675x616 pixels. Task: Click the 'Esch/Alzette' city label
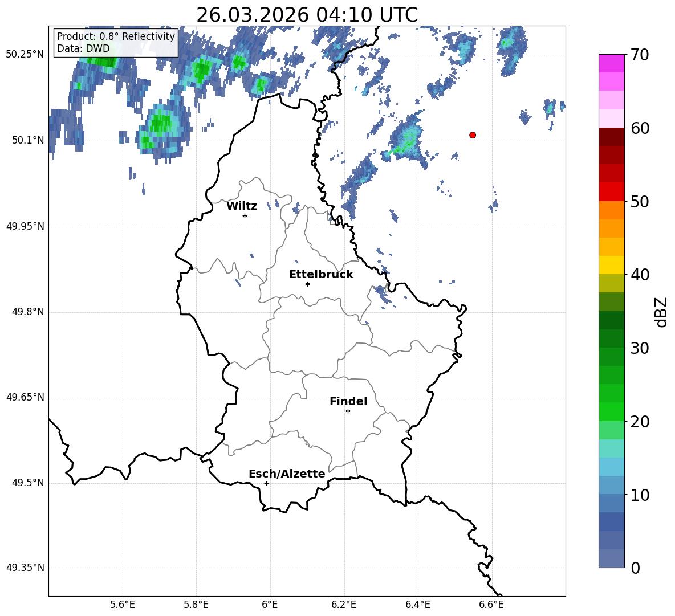pos(287,474)
